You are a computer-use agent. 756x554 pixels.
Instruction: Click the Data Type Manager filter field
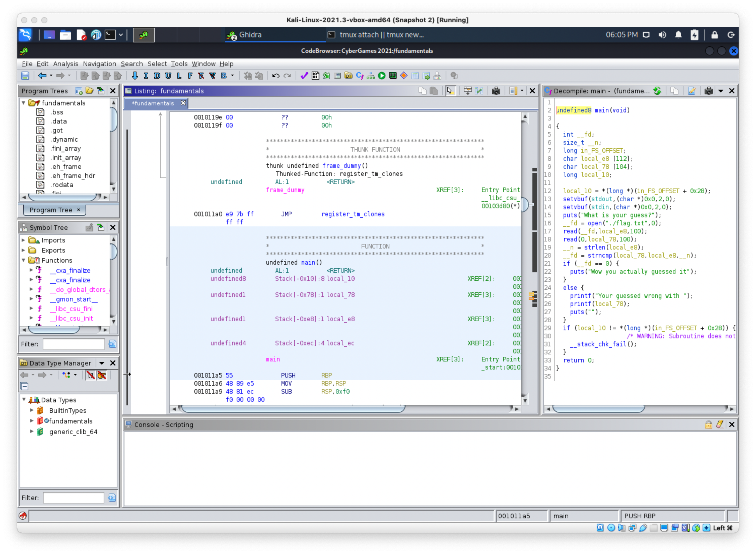pos(74,498)
